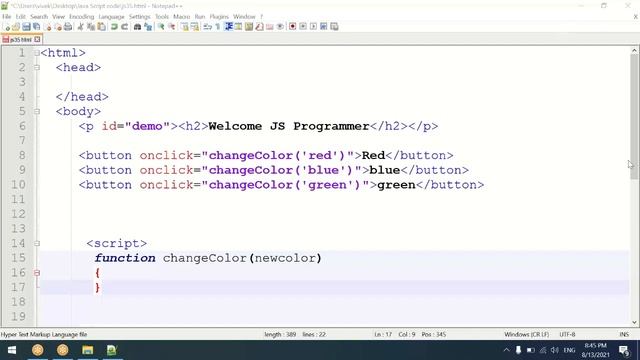
Task: Click the Playback macro icon
Action: [x=313, y=27]
